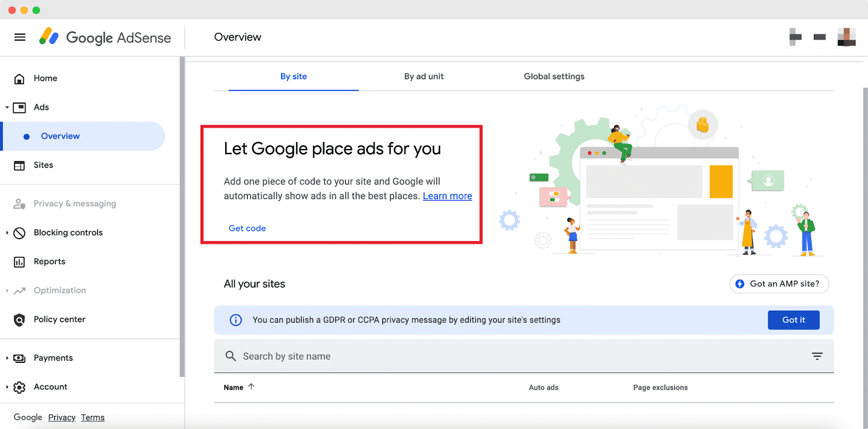Click the Overview page title
This screenshot has width=868, height=429.
238,37
